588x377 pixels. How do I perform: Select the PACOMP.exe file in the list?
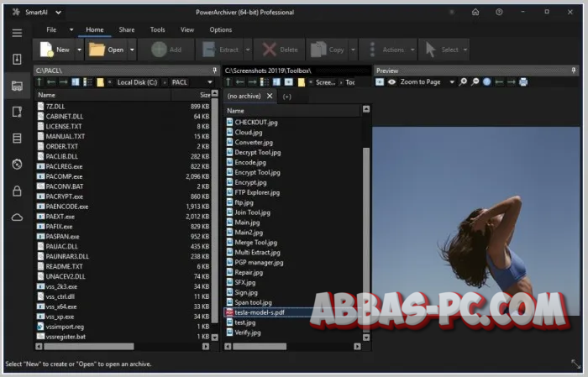[x=65, y=176]
